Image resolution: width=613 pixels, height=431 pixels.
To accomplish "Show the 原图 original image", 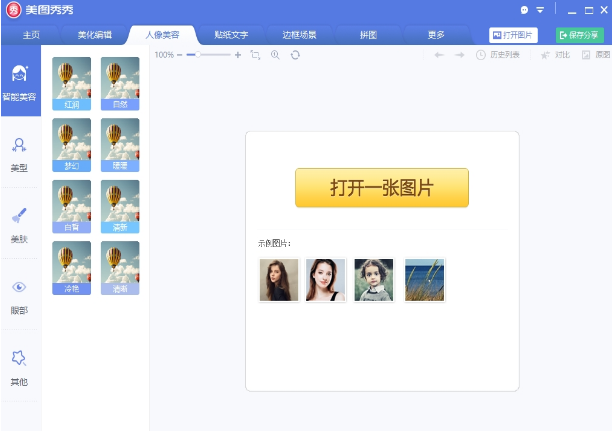I will coord(596,55).
